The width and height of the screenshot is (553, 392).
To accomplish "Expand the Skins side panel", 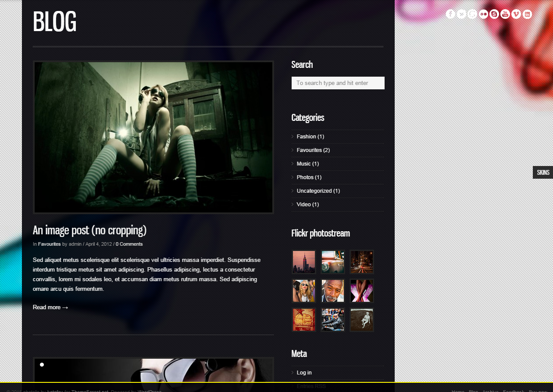I will [x=543, y=172].
